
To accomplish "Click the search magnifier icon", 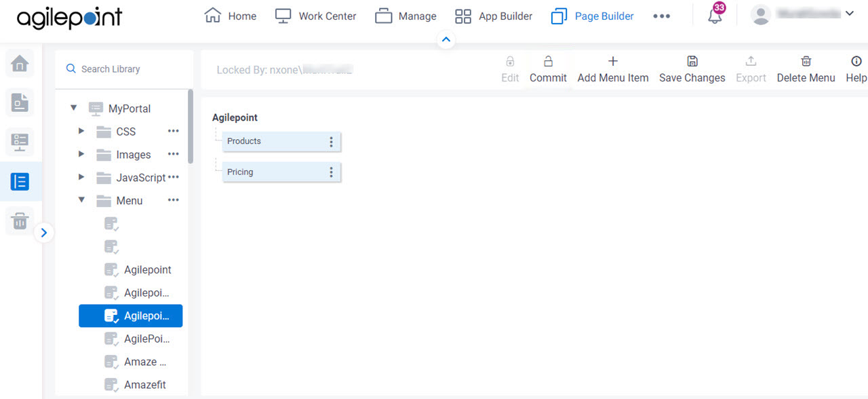I will coord(71,69).
